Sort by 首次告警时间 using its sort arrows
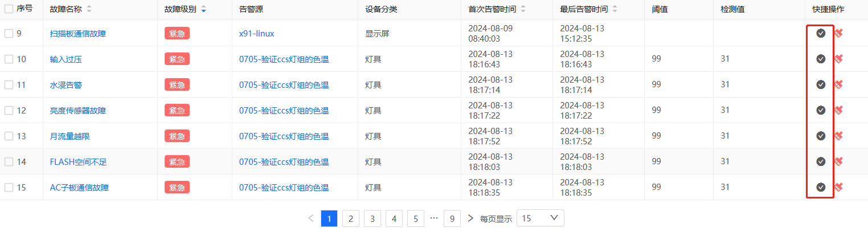Viewport: 868px width, 235px height. pyautogui.click(x=523, y=10)
